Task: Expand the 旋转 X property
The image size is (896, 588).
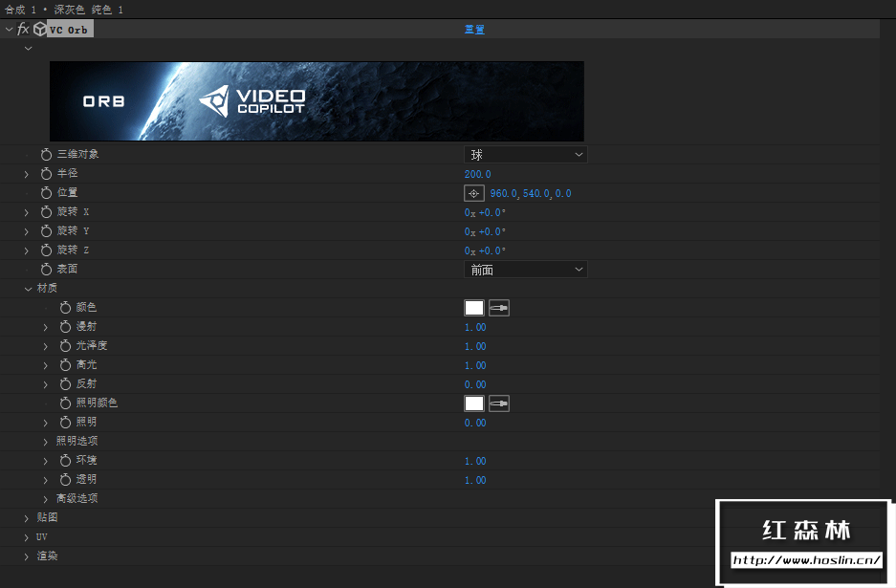Action: coord(26,212)
